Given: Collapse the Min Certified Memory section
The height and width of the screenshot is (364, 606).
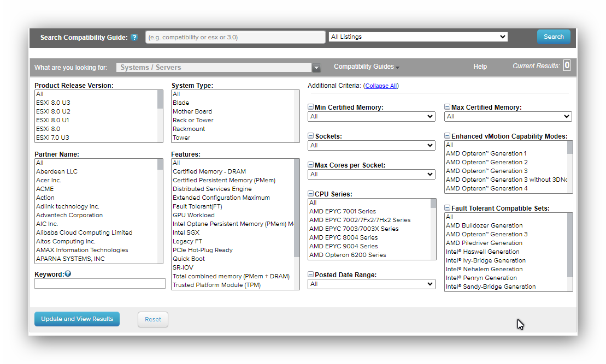Looking at the screenshot, I should point(311,107).
